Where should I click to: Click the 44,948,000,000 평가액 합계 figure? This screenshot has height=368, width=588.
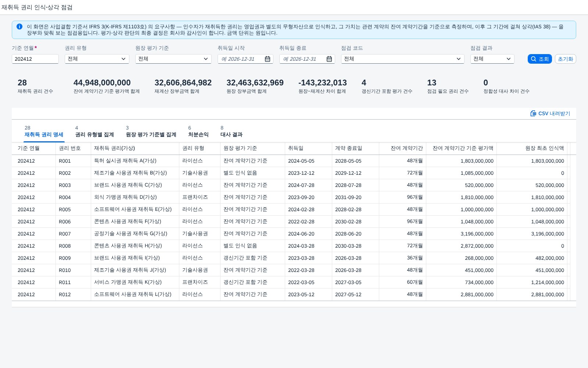102,83
